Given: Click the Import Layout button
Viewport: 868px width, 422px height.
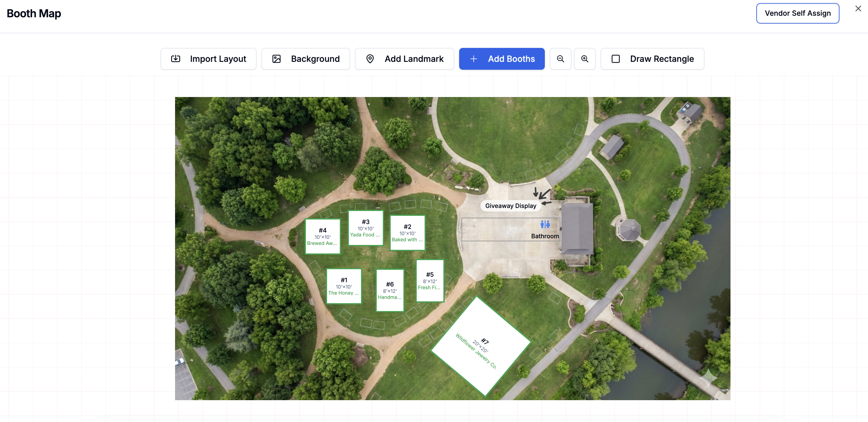Looking at the screenshot, I should point(208,59).
